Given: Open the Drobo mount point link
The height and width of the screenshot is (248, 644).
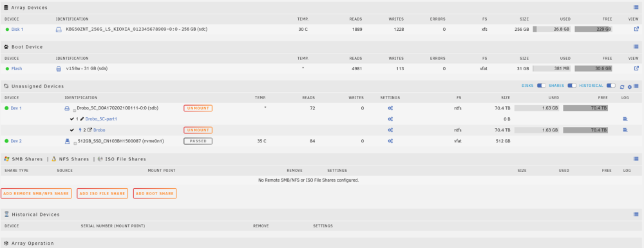Looking at the screenshot, I should pos(99,130).
